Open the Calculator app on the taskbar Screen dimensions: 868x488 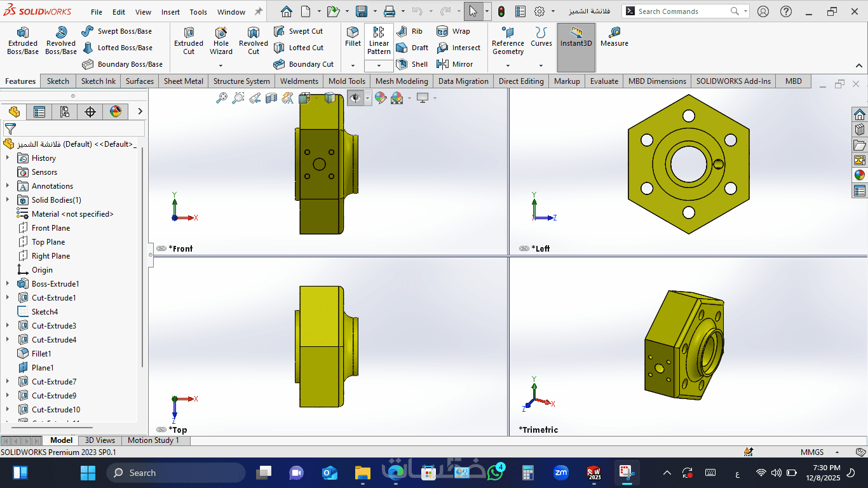click(527, 473)
